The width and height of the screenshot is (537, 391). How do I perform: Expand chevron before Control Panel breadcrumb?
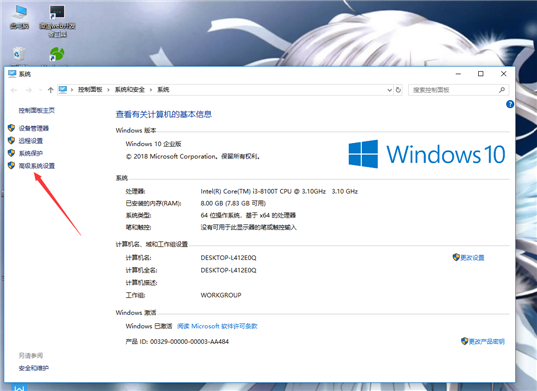tap(72, 90)
